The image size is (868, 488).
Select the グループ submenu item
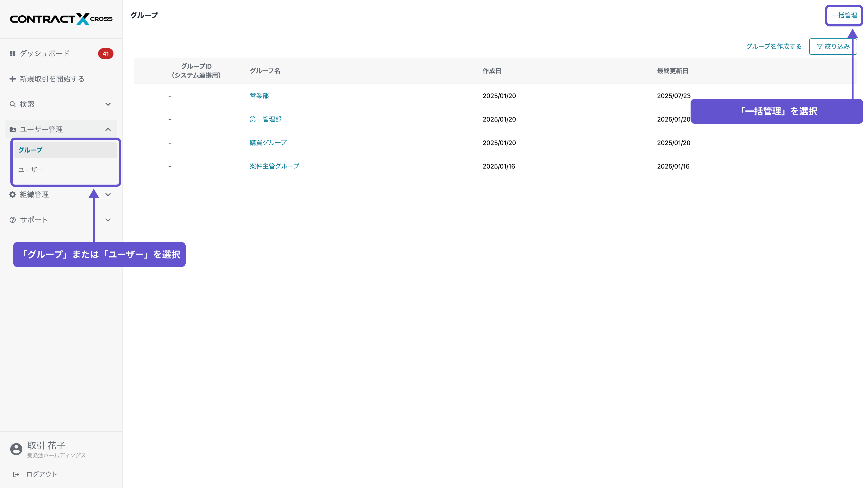pyautogui.click(x=30, y=150)
